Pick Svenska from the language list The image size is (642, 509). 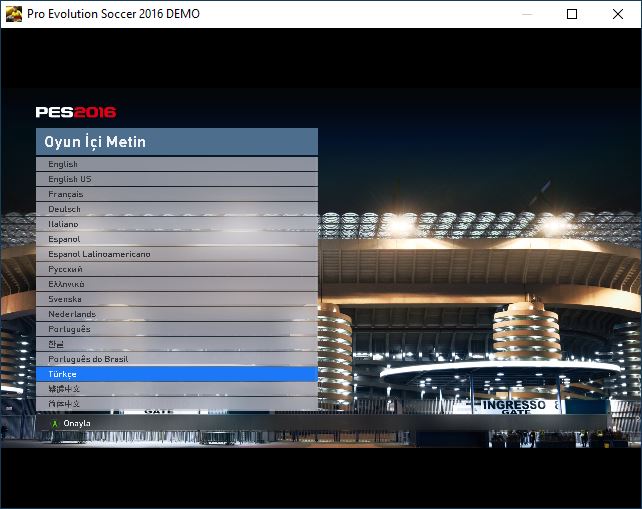[177, 299]
